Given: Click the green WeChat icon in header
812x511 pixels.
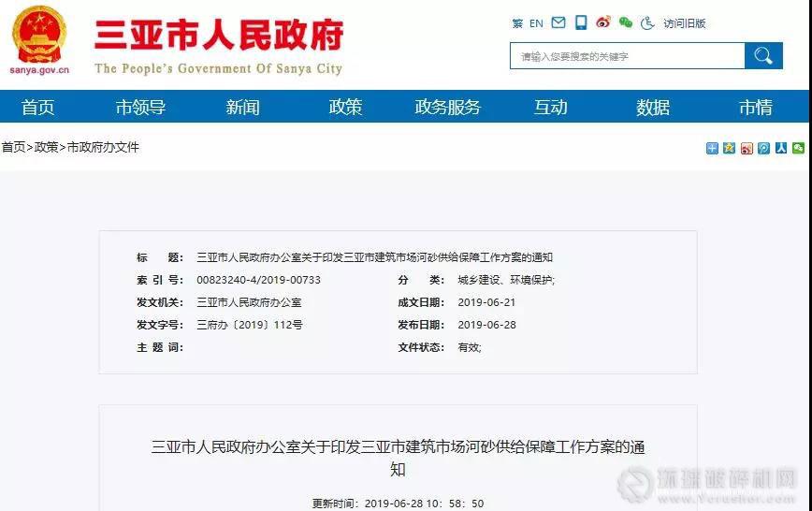Looking at the screenshot, I should pyautogui.click(x=625, y=23).
